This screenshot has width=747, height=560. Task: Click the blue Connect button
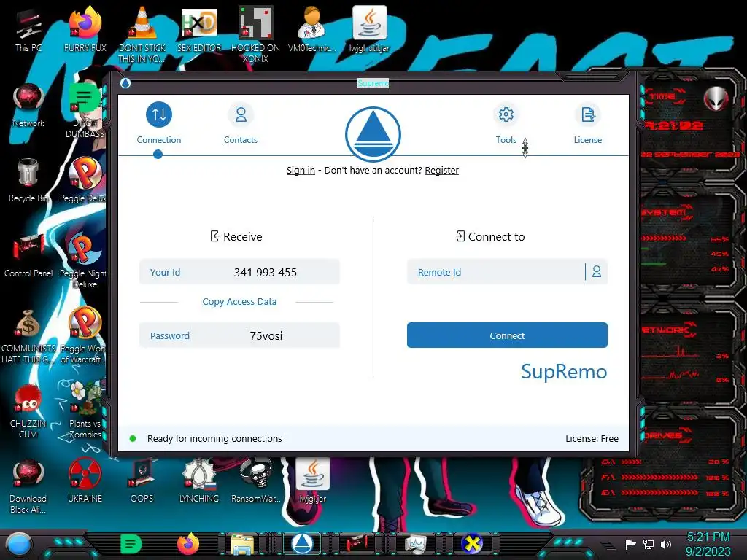[507, 335]
